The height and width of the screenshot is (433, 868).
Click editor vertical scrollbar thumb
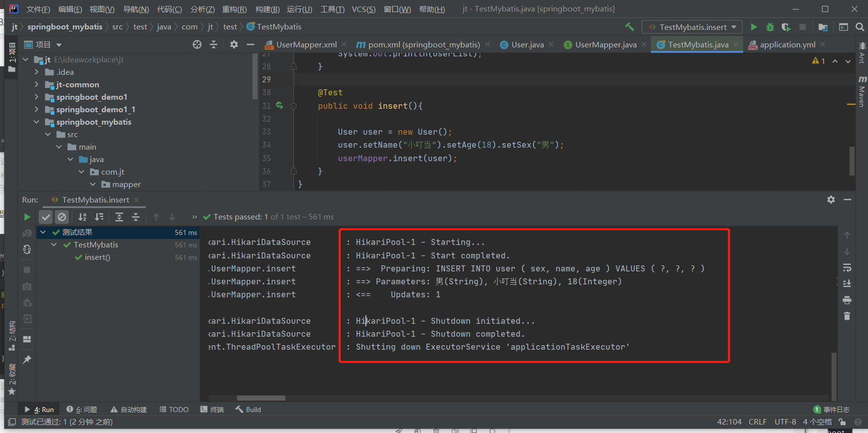point(852,161)
